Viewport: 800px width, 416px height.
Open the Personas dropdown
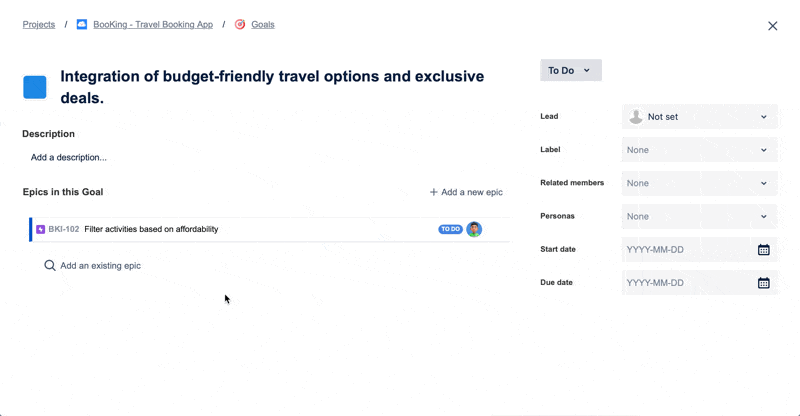(763, 216)
